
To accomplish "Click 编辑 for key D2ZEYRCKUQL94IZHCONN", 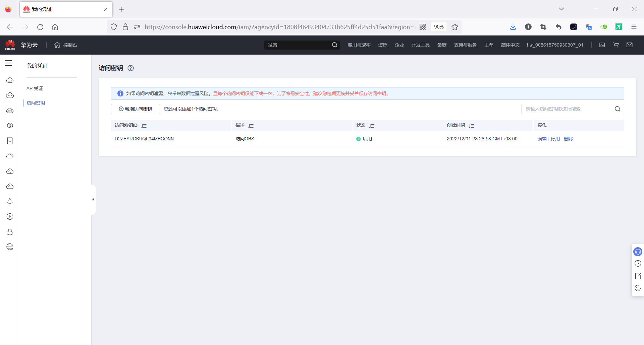I will (x=542, y=139).
